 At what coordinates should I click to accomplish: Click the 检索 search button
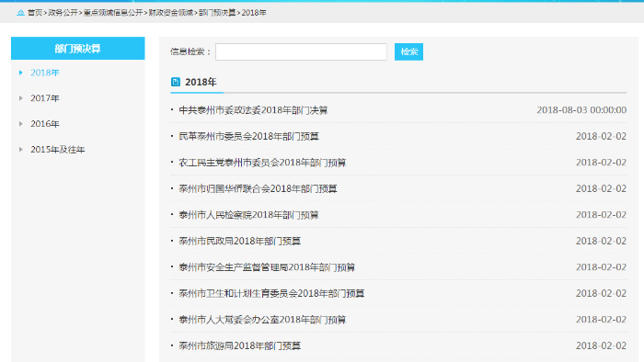[408, 51]
